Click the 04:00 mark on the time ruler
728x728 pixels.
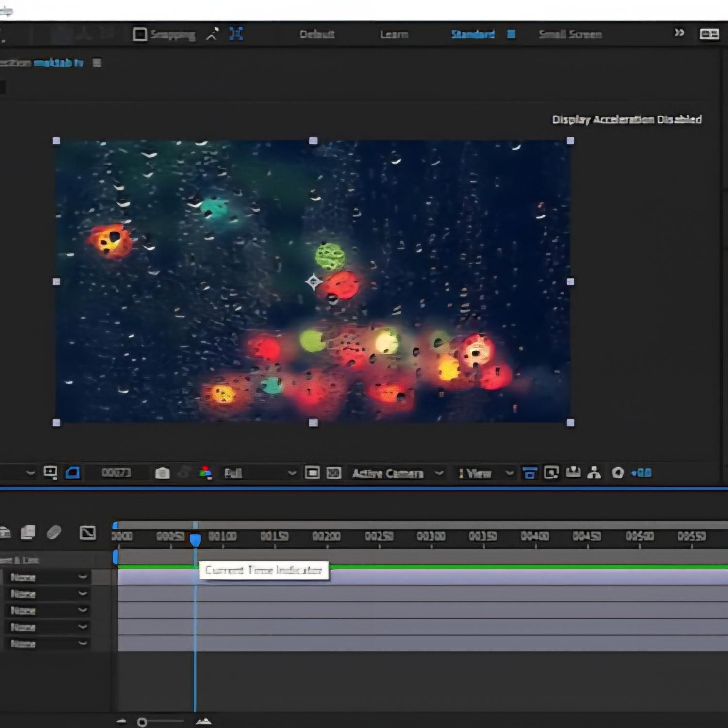tap(535, 536)
